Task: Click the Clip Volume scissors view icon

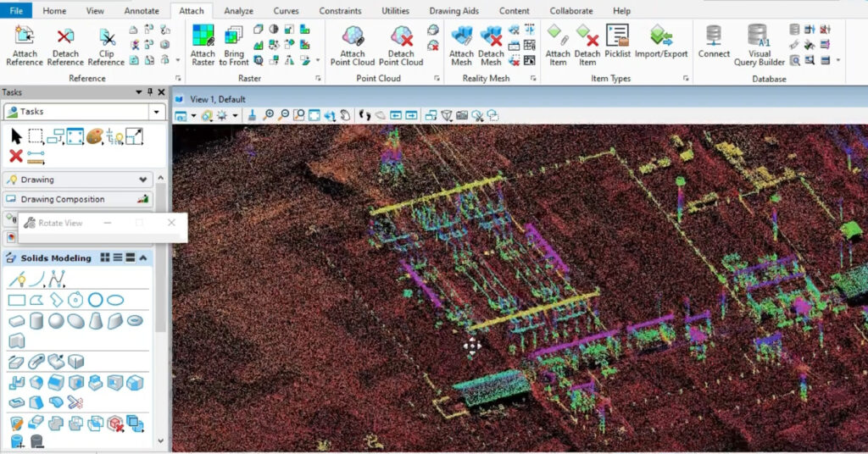Action: (477, 115)
